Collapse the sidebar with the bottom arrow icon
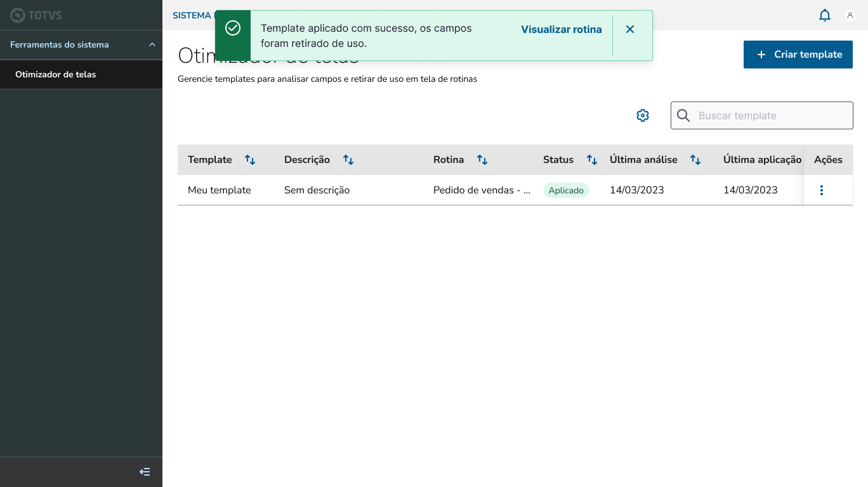This screenshot has width=868, height=487. coord(145,472)
